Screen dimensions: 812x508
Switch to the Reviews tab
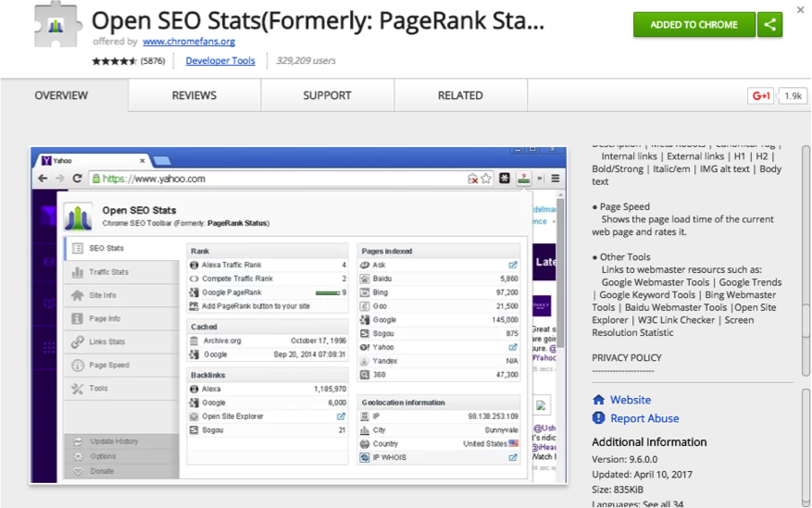194,95
